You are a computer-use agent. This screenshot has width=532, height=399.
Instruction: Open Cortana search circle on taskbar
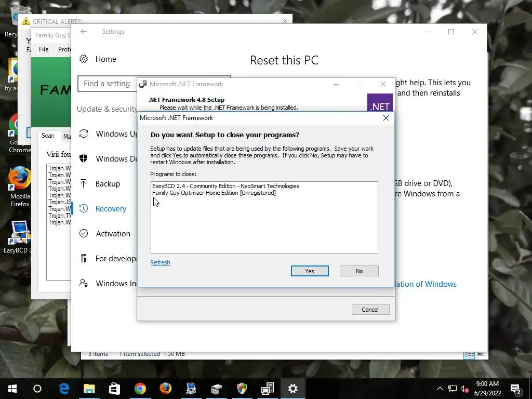pyautogui.click(x=37, y=389)
